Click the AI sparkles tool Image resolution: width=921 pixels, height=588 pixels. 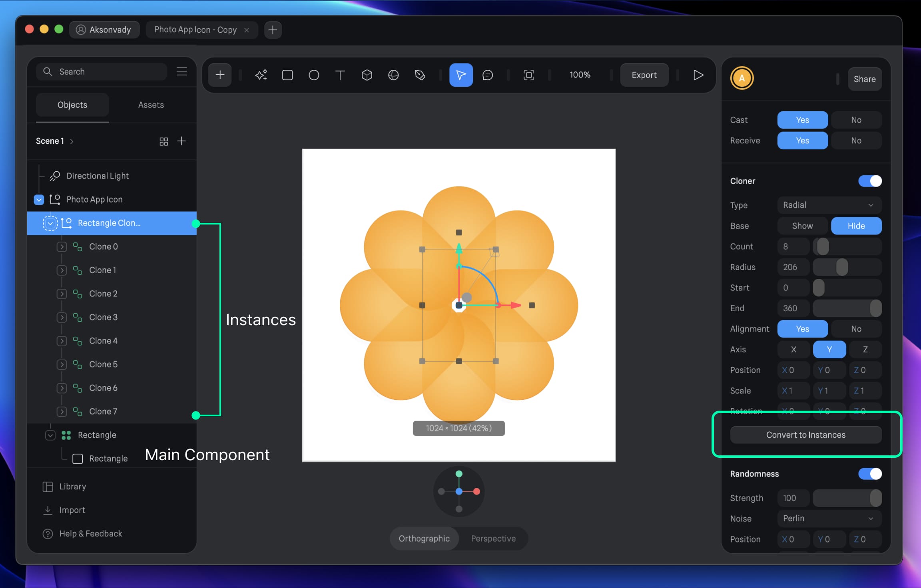(x=261, y=75)
